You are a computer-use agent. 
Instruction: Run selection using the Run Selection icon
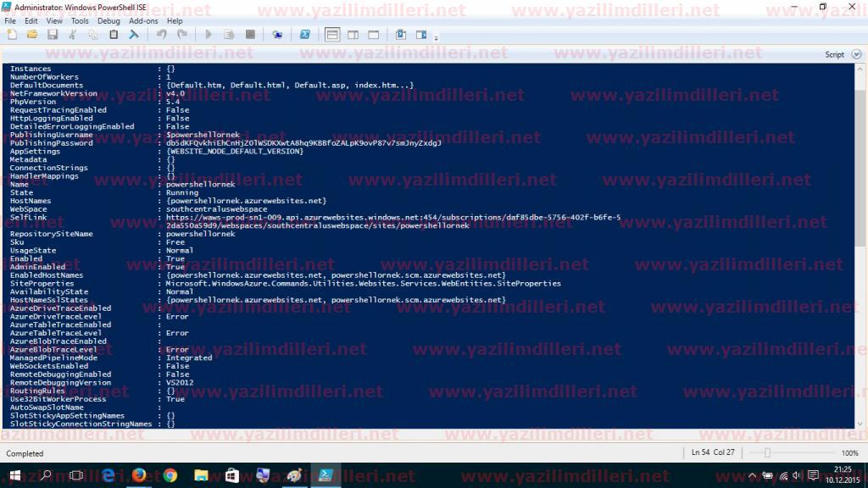(x=229, y=35)
